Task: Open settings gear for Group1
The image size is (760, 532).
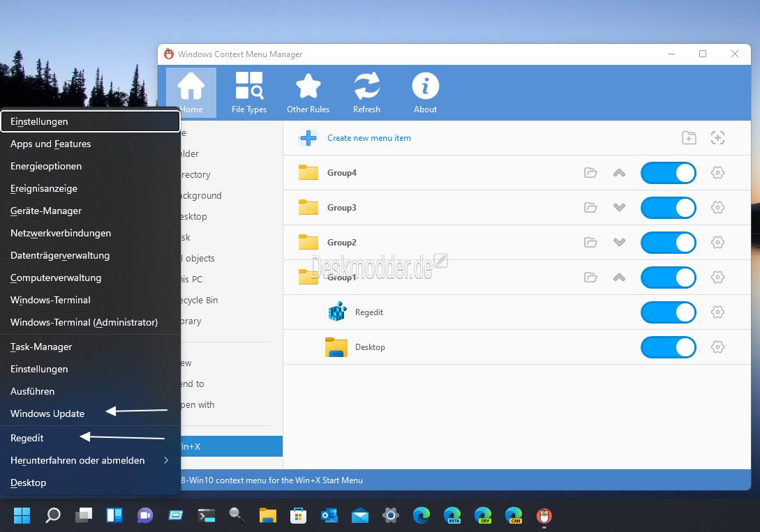Action: point(718,278)
